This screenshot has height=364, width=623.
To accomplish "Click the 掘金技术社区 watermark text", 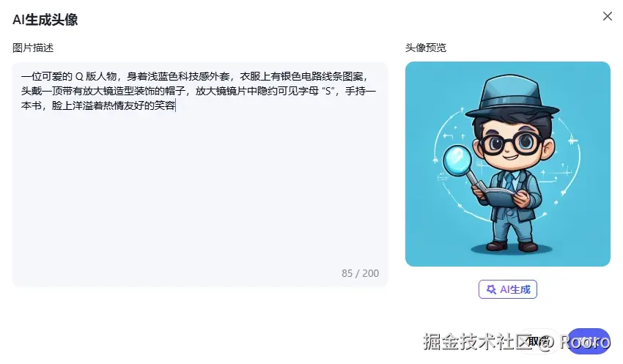I will 478,341.
